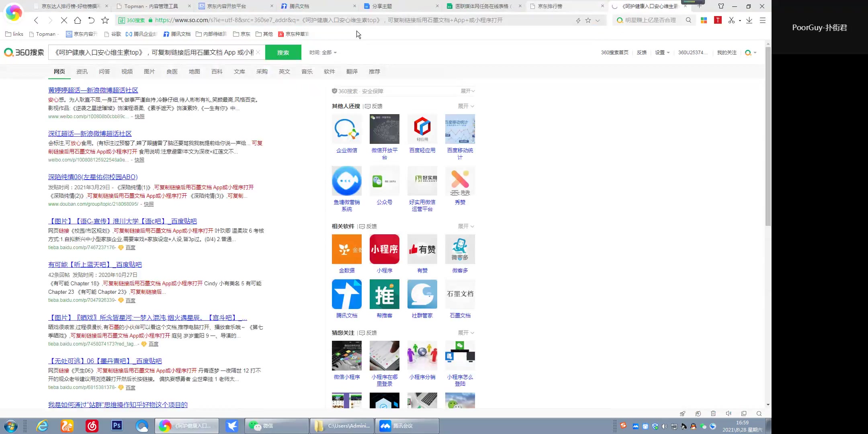Open the download manager icon
Image resolution: width=868 pixels, height=434 pixels.
coord(749,20)
